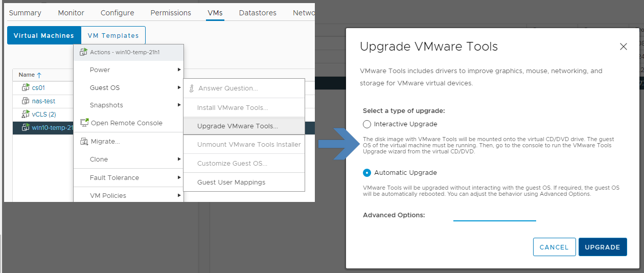Click the UPGRADE button
Screen dimensions: 644x273
pos(603,247)
